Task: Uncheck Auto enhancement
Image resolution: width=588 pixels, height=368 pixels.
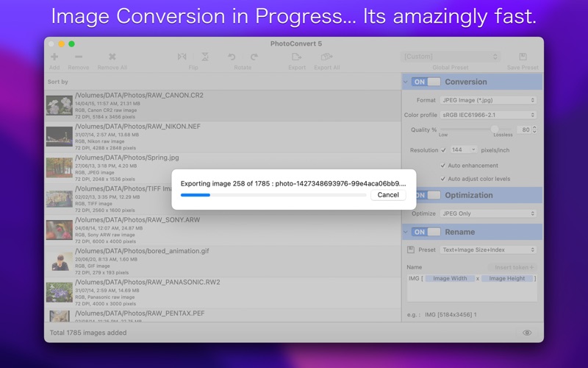Action: click(443, 166)
